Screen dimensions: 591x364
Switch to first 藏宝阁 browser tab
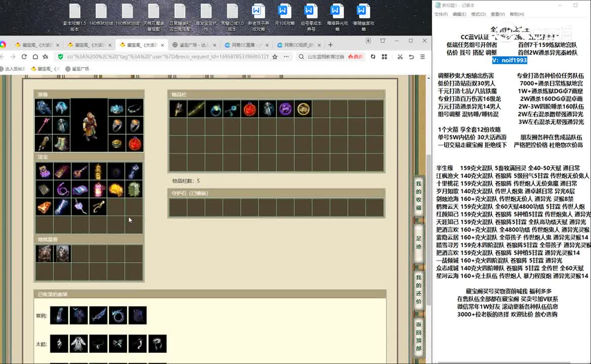click(37, 45)
